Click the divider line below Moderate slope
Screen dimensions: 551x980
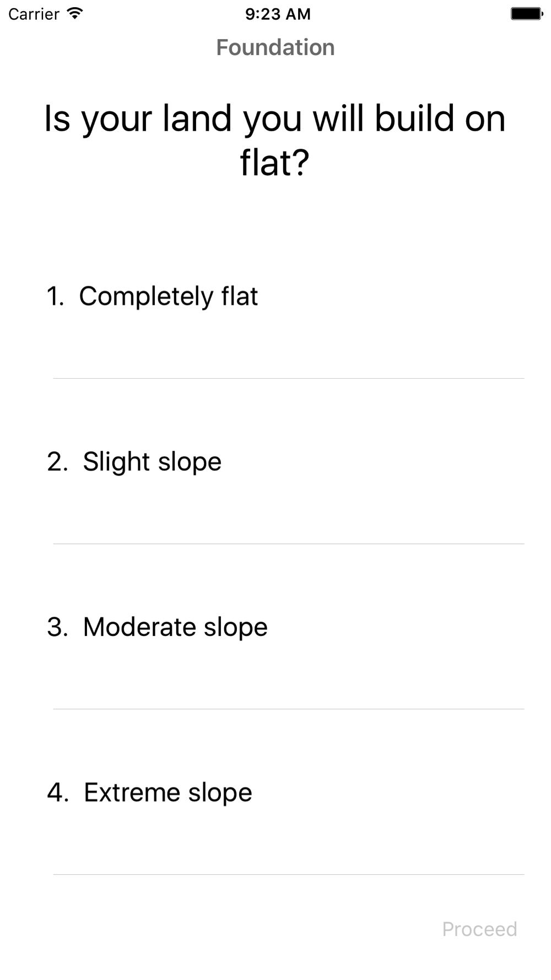[289, 709]
